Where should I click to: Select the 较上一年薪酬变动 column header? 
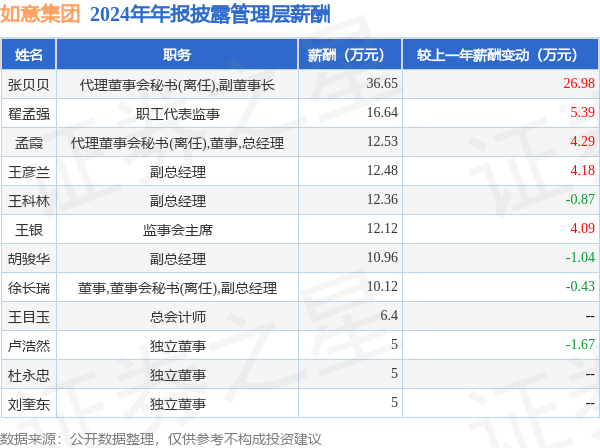(x=500, y=55)
